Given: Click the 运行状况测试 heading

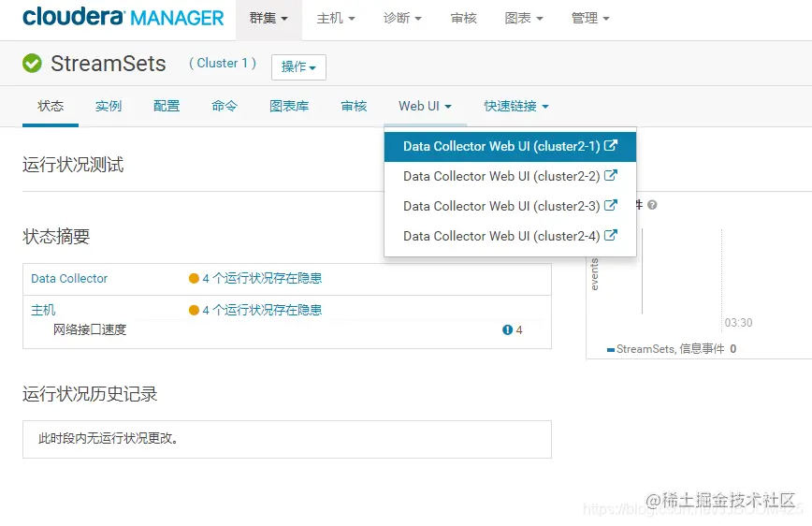Looking at the screenshot, I should pos(73,165).
